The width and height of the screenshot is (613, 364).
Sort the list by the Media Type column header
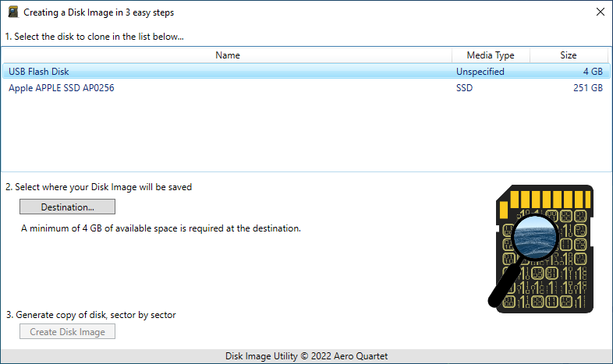click(491, 55)
